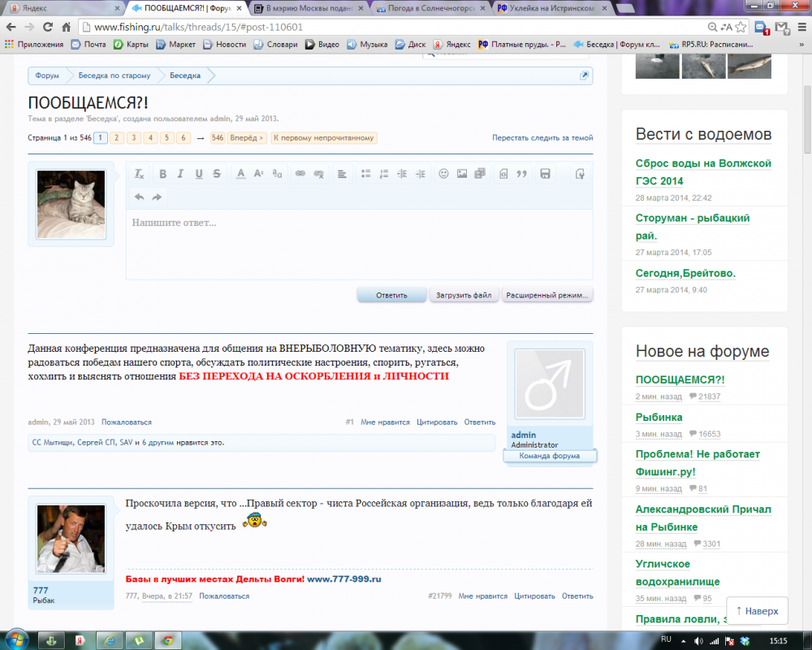Toggle bold formatting in the reply editor
This screenshot has height=650, width=812.
(162, 174)
